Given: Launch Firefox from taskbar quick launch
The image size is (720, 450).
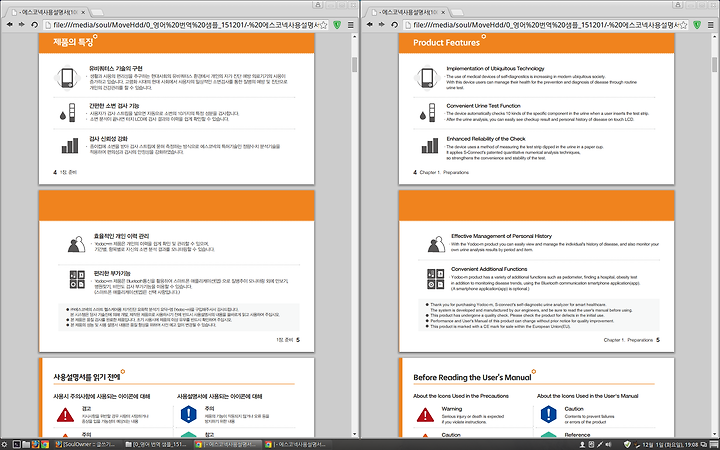Looking at the screenshot, I should click(35, 444).
